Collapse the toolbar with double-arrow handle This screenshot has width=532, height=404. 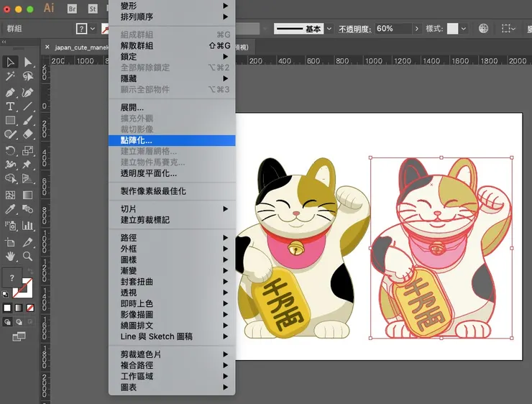coord(4,42)
